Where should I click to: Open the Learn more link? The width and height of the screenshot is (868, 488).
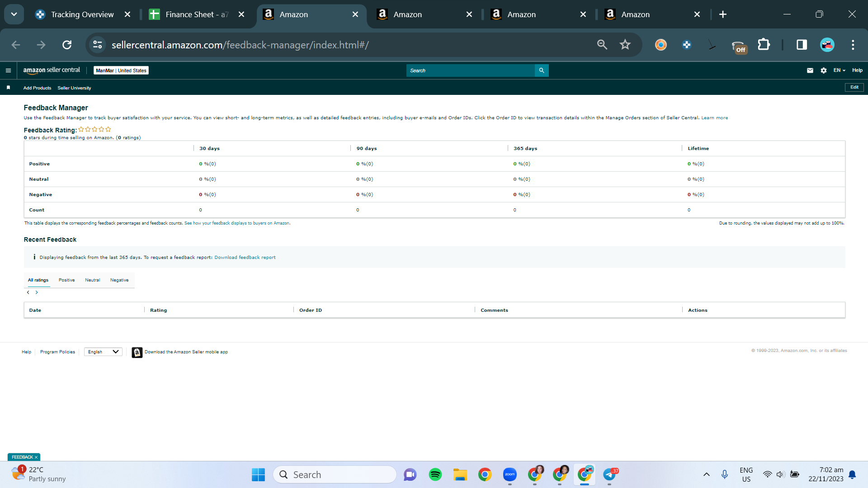(x=715, y=118)
